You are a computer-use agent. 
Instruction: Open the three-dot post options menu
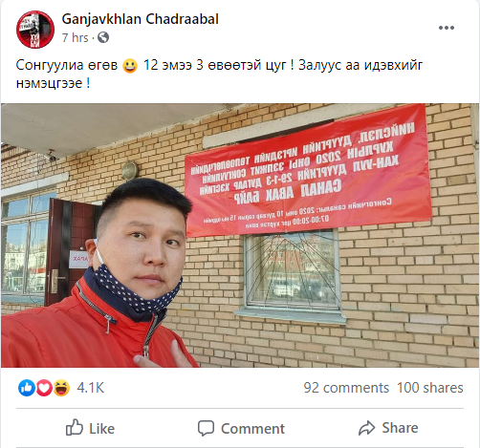coord(447,28)
